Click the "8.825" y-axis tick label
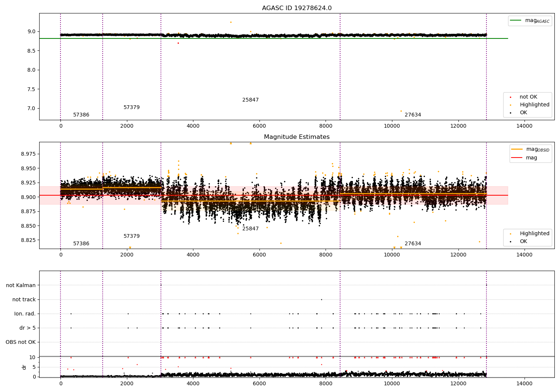560x392 pixels. click(x=28, y=240)
